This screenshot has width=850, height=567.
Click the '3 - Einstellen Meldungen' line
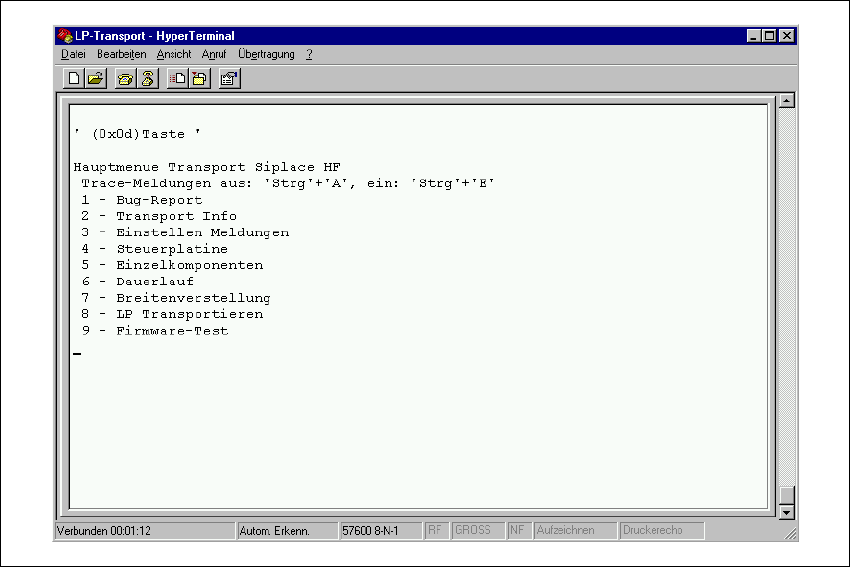[x=185, y=233]
